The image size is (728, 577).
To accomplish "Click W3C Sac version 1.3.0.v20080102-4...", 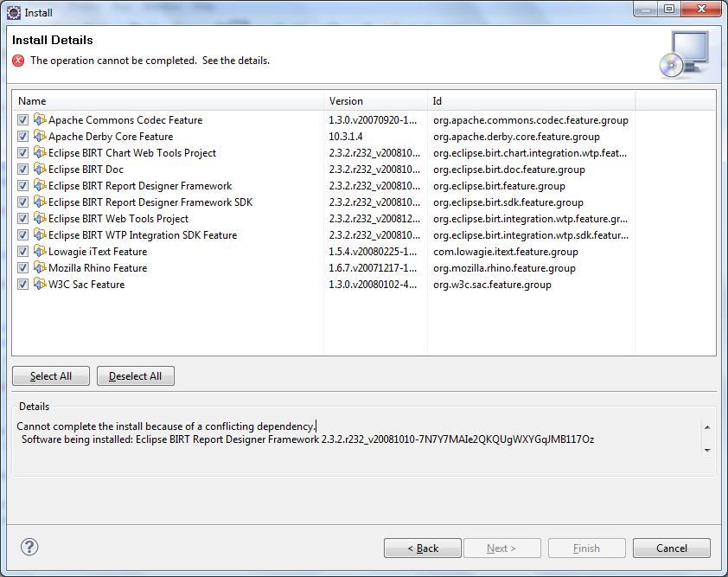I will click(373, 285).
